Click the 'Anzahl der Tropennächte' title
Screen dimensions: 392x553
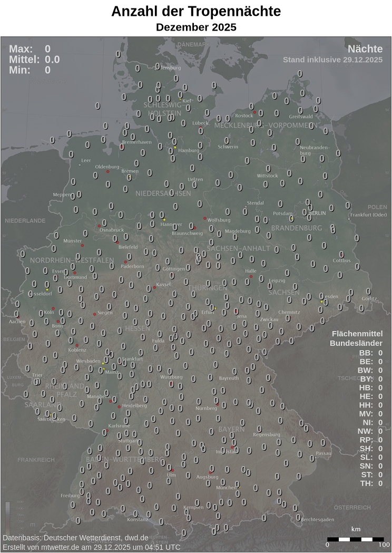(x=196, y=12)
